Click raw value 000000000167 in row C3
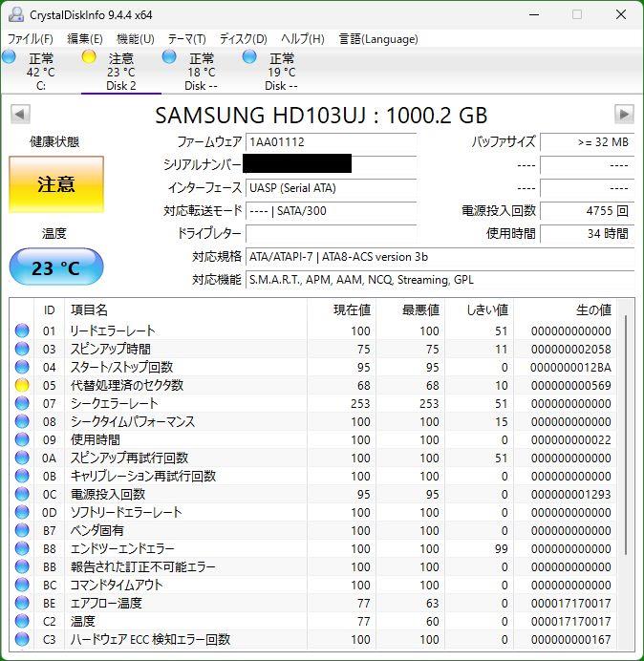The image size is (644, 661). point(571,640)
